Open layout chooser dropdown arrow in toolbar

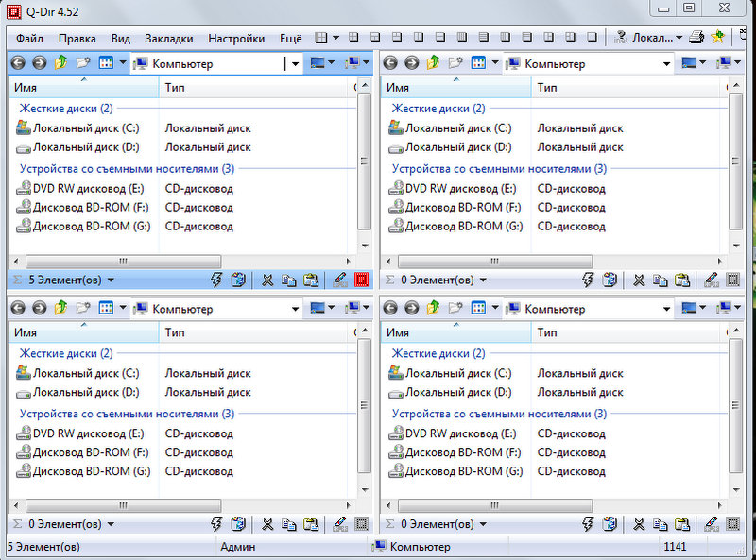pyautogui.click(x=336, y=37)
